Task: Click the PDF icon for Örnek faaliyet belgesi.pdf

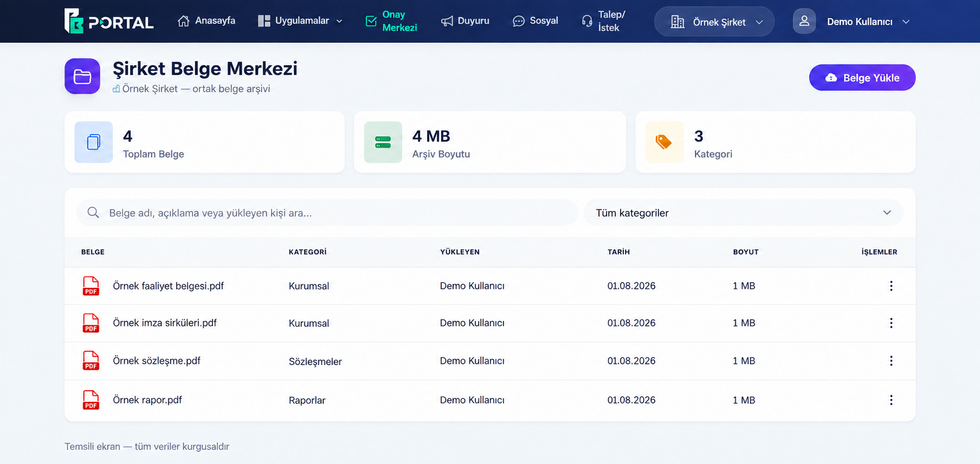Action: tap(91, 286)
